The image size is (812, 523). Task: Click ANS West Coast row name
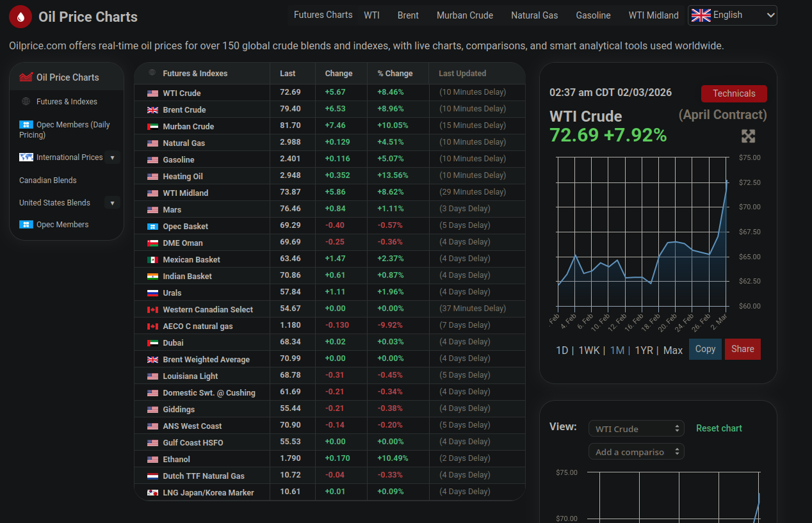[192, 426]
